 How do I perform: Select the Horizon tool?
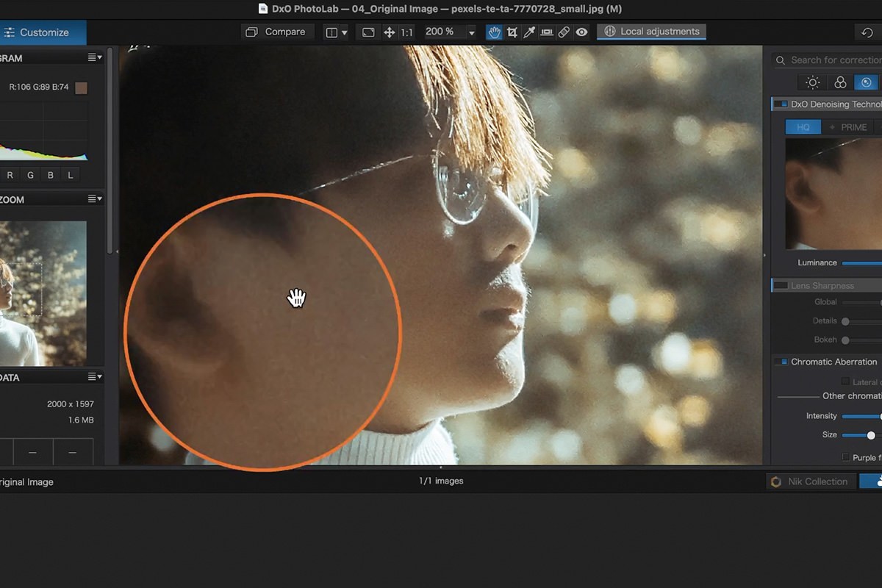546,32
